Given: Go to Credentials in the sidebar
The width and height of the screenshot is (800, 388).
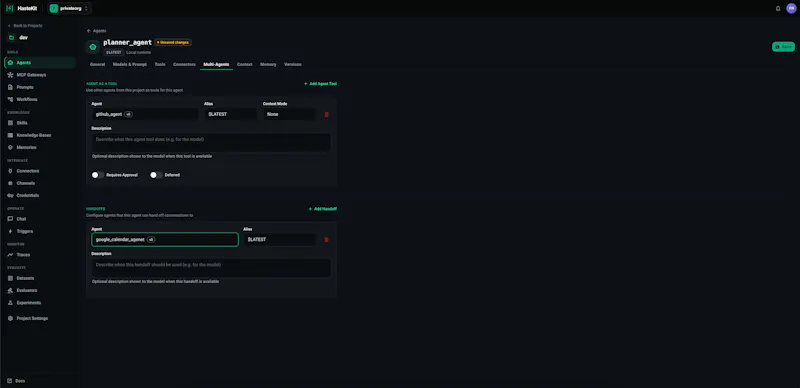Looking at the screenshot, I should point(40,196).
